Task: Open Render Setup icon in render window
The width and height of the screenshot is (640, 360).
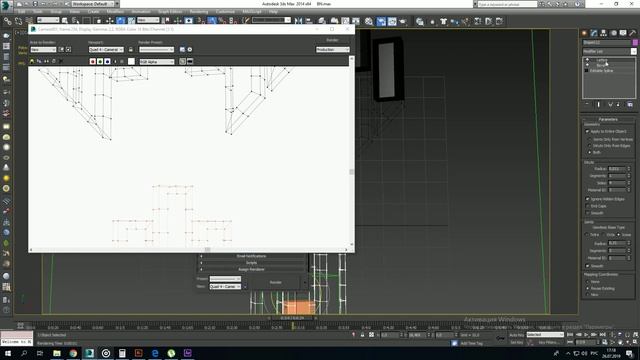Action: coord(182,49)
